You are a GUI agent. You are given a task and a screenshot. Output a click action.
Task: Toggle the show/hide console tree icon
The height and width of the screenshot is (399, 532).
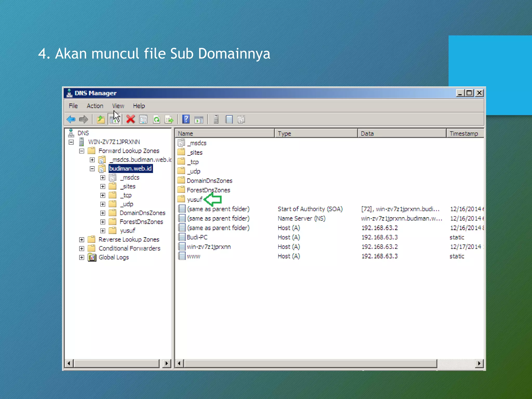pyautogui.click(x=114, y=119)
